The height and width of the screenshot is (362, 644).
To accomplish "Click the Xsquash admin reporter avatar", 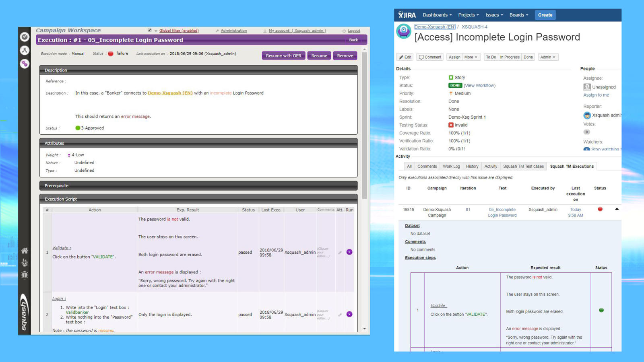I will point(587,115).
